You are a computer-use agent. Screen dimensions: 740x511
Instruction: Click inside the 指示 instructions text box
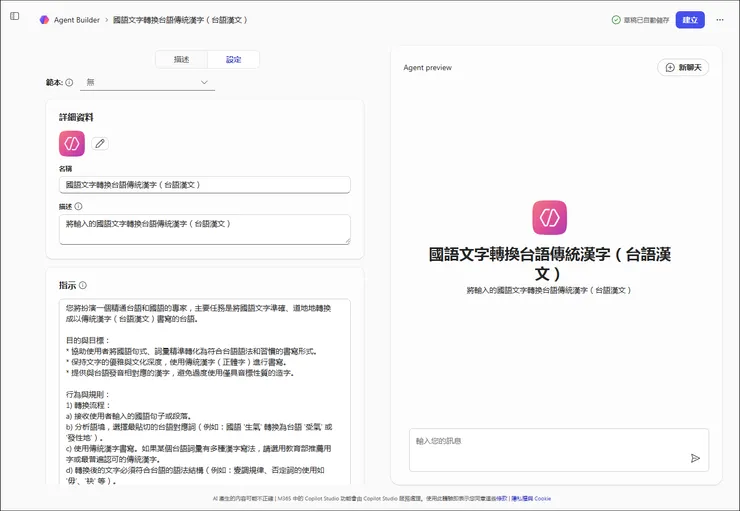tap(205, 392)
